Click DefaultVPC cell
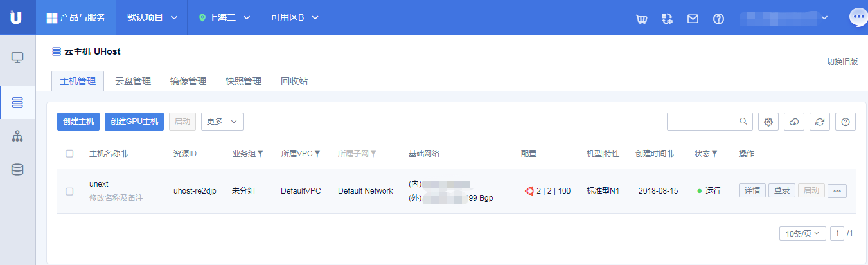The width and height of the screenshot is (868, 265). [301, 191]
